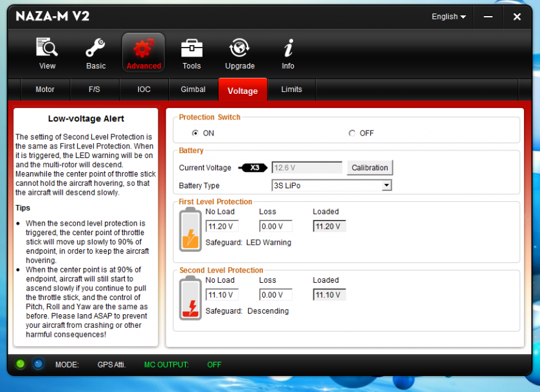Click the First Level Protection heading

pos(215,202)
